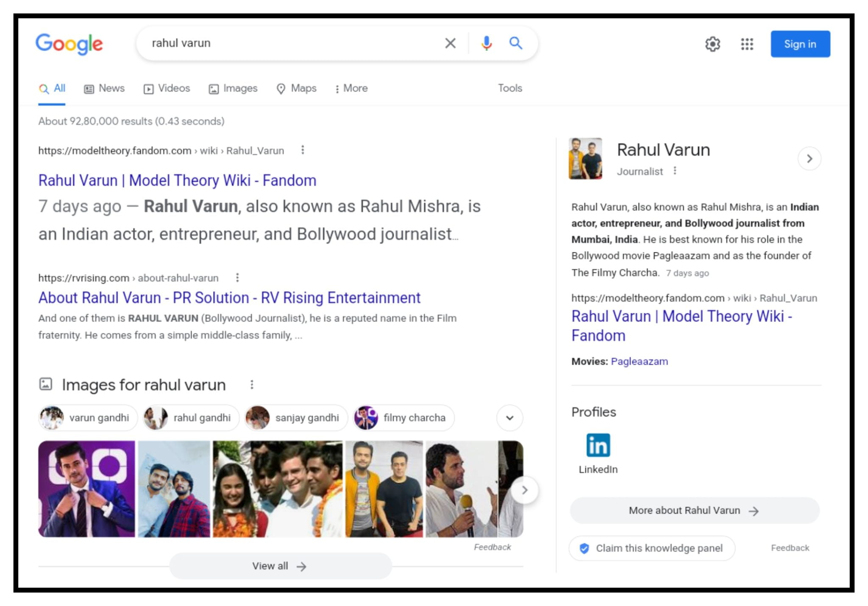Open three-dot menu beside modeltheory.fandom.com result
The image size is (868, 606).
click(303, 150)
